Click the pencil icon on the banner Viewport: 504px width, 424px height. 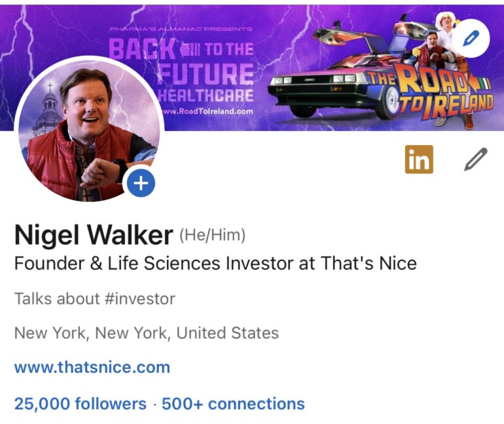point(470,39)
